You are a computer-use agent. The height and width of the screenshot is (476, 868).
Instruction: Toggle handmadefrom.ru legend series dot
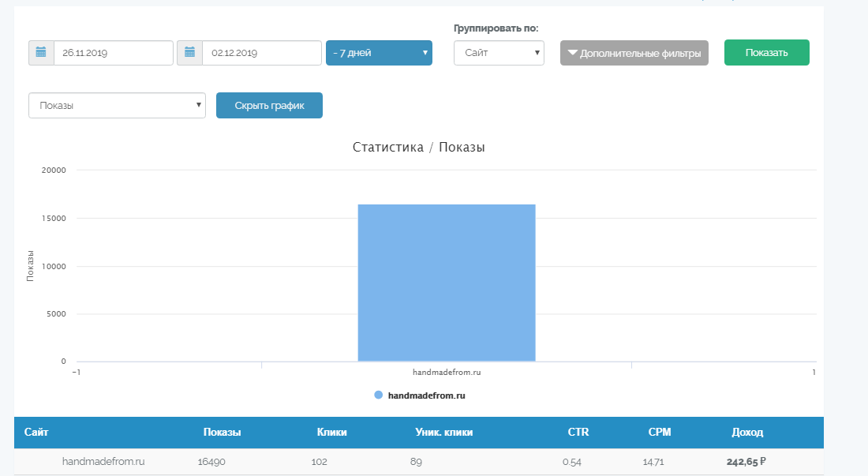(379, 395)
